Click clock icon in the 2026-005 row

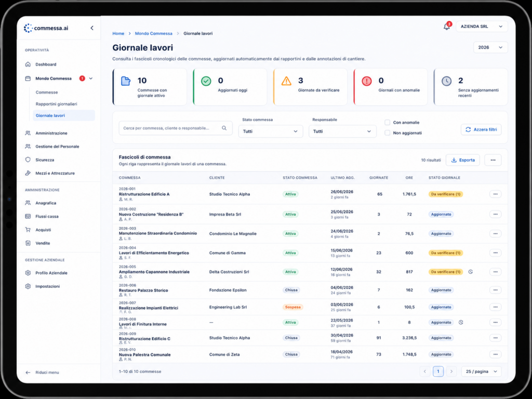pos(471,272)
